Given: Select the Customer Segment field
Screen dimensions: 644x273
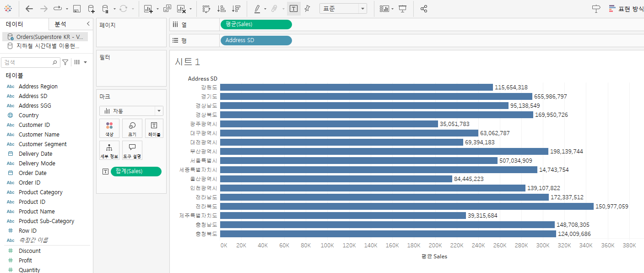Looking at the screenshot, I should (43, 144).
